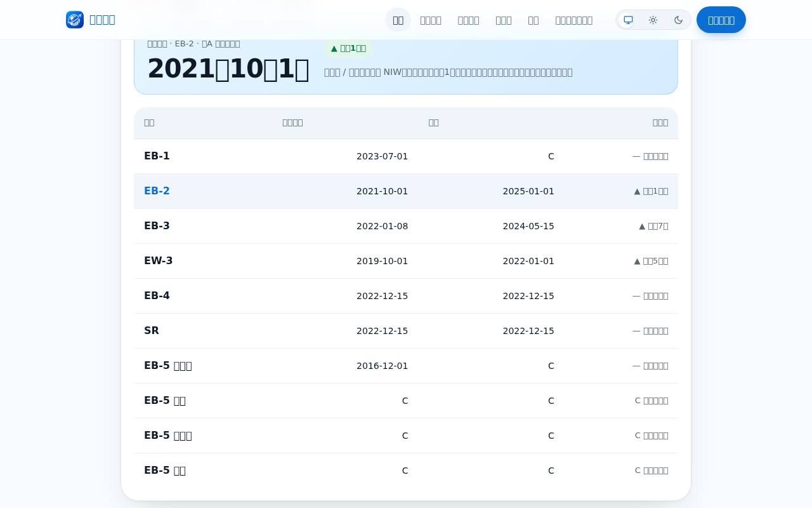Click the large 2021 date heading in hero card
This screenshot has height=508, width=812.
click(228, 69)
